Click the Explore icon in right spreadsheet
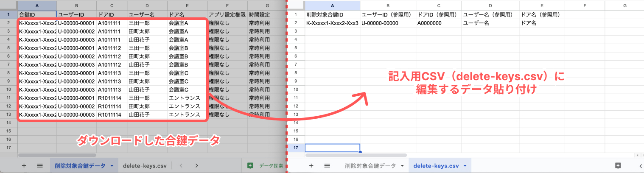644x173 pixels. (618, 166)
